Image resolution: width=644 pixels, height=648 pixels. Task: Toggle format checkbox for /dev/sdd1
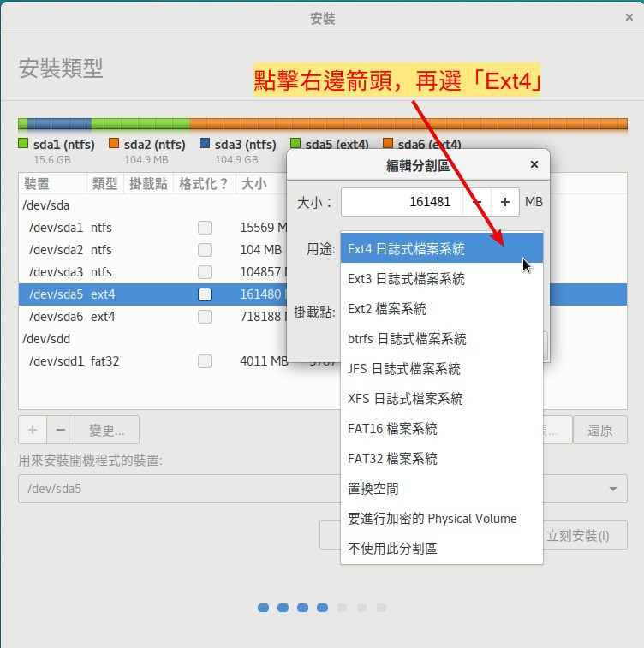[205, 361]
